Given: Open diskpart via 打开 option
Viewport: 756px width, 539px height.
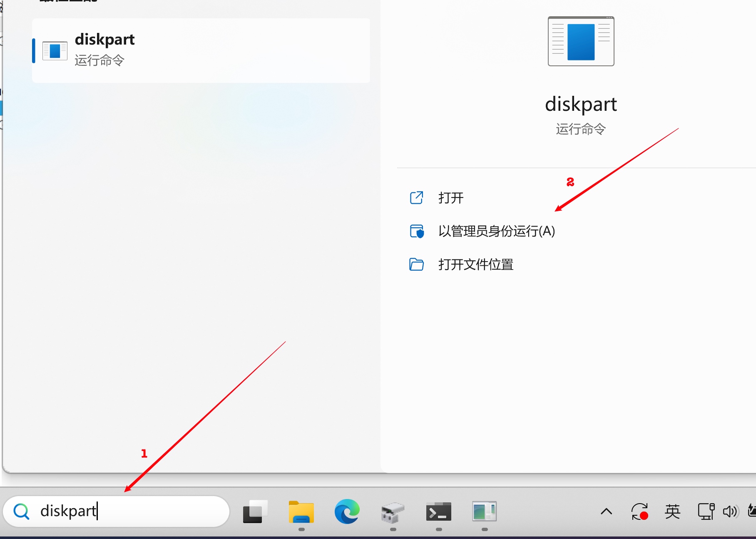Looking at the screenshot, I should (450, 197).
